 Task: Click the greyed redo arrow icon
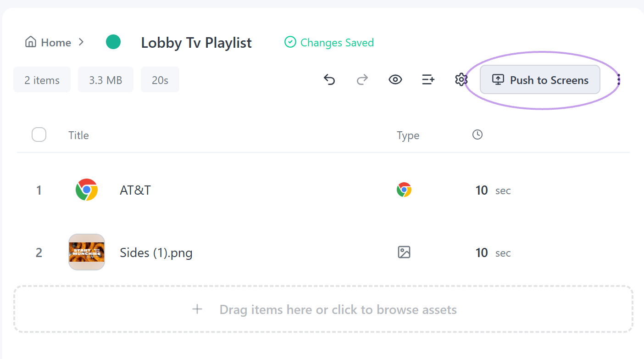pos(362,80)
